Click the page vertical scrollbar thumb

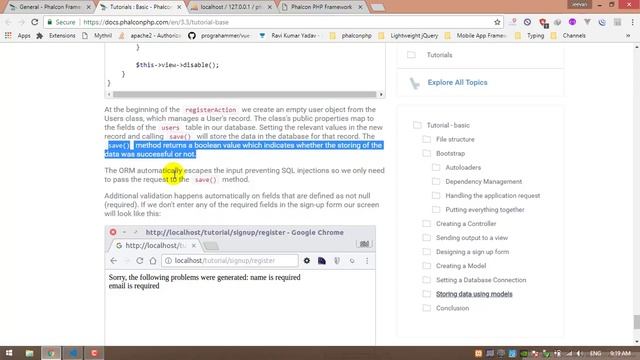point(636,322)
